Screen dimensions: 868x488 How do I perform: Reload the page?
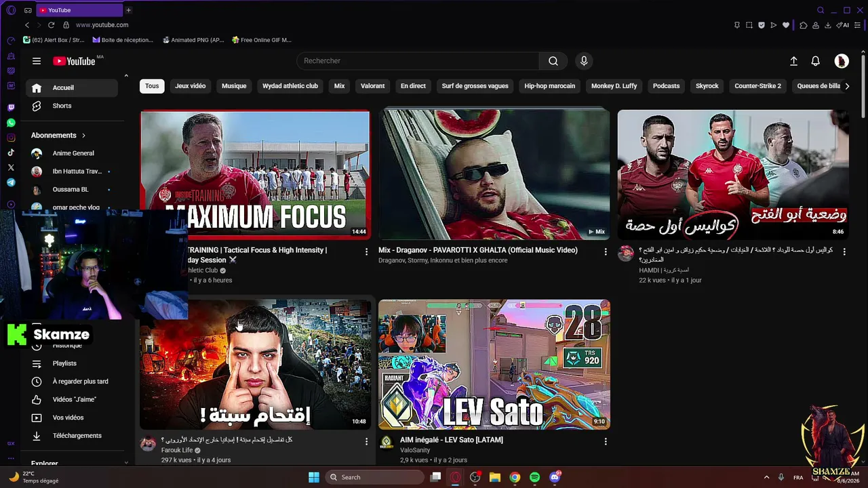click(x=51, y=25)
